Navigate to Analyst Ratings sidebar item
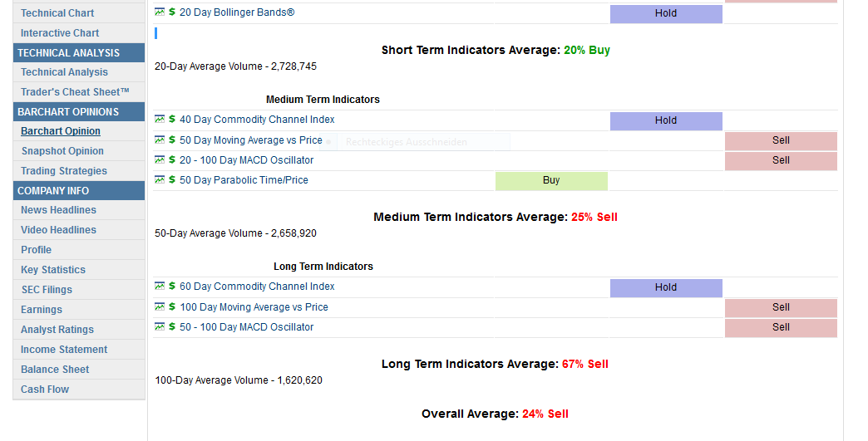 click(x=57, y=330)
